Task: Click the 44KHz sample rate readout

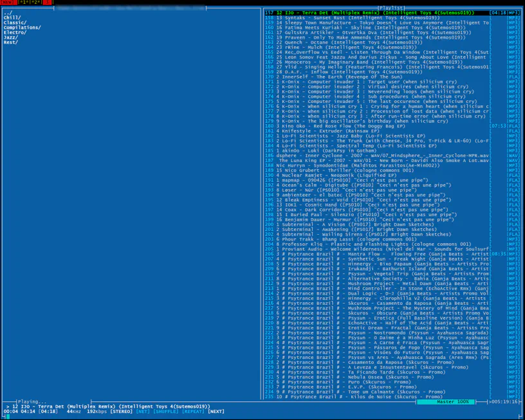Action: click(73, 411)
